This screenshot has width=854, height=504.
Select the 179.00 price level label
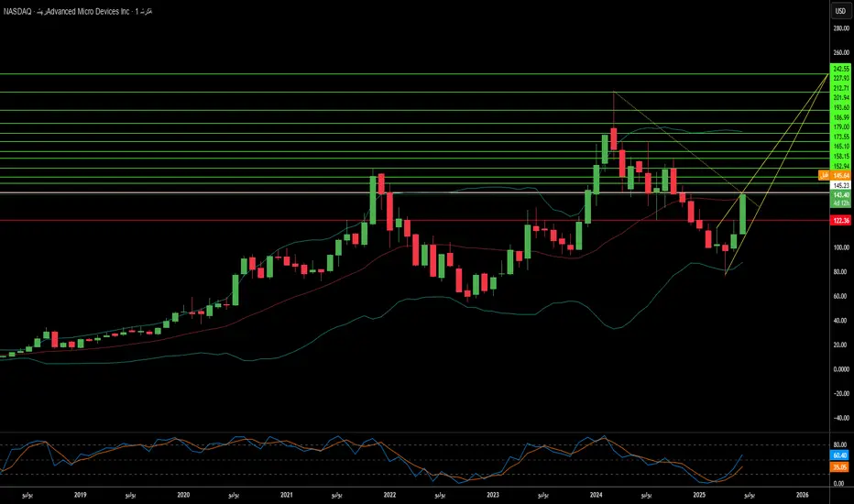coord(841,127)
